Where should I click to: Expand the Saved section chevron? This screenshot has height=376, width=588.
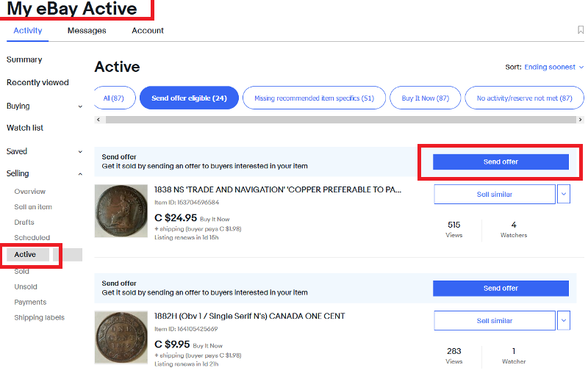tap(80, 152)
